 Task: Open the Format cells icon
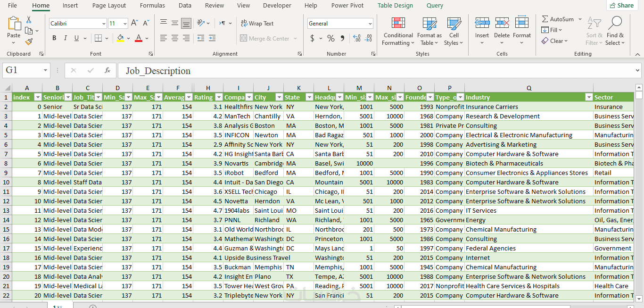[522, 23]
